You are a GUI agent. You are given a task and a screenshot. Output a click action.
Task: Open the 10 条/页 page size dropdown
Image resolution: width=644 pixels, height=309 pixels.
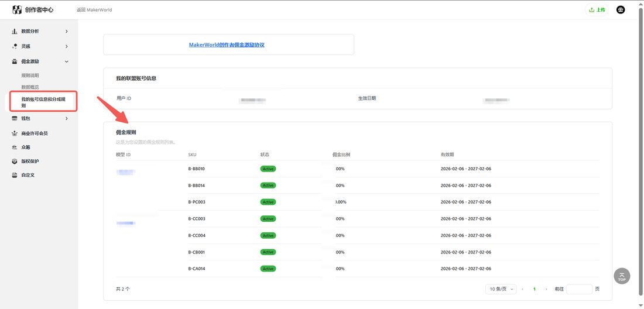501,289
